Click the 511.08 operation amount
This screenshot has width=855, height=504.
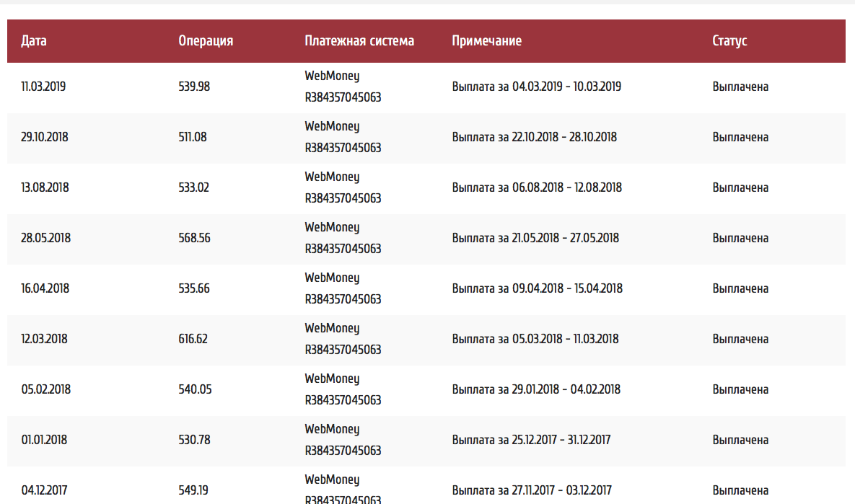[x=192, y=137]
